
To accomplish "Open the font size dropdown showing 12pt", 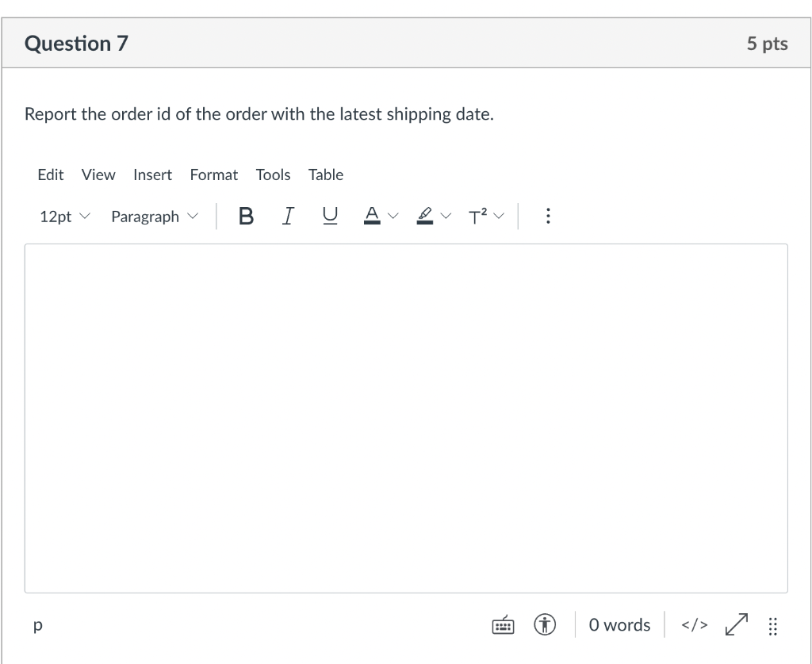I will 63,216.
